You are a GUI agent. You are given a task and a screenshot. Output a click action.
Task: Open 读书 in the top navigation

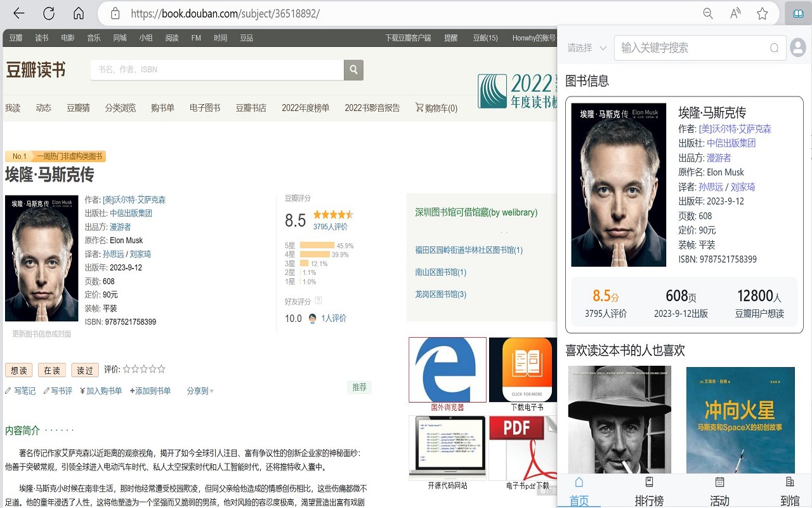42,37
